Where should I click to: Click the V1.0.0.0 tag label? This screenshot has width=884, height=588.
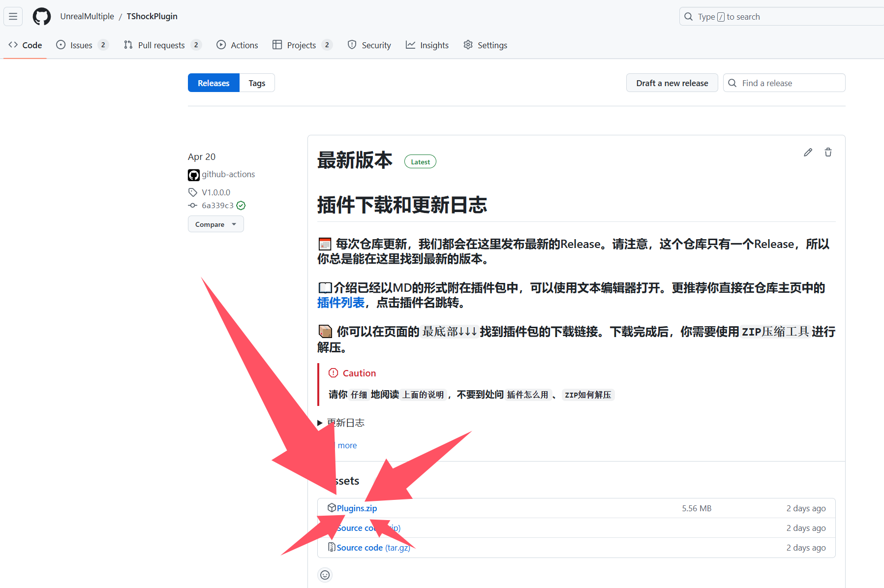pos(215,192)
